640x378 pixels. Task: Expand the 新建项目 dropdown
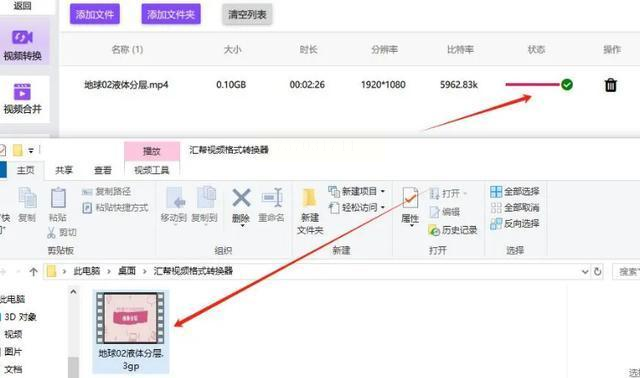[x=383, y=191]
